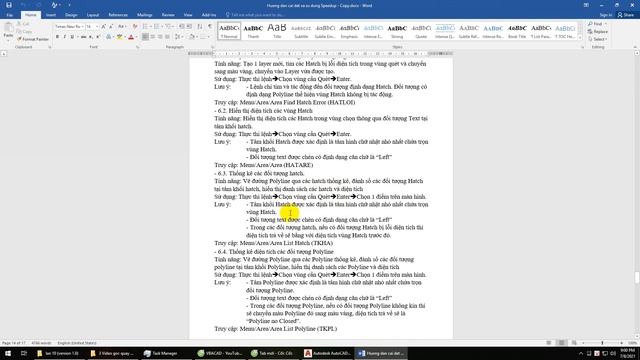This screenshot has height=360, width=640.
Task: Toggle Subscript formatting
Action: (91, 37)
